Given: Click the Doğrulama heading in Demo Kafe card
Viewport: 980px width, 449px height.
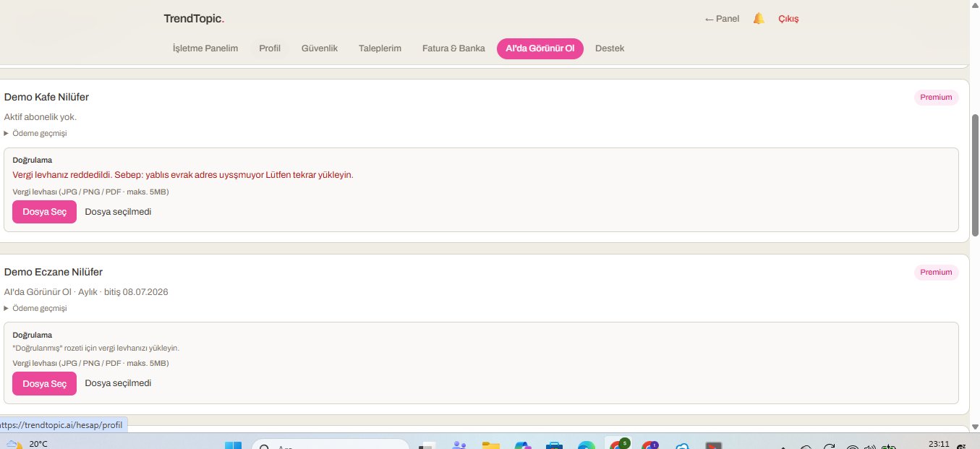Looking at the screenshot, I should click(33, 160).
